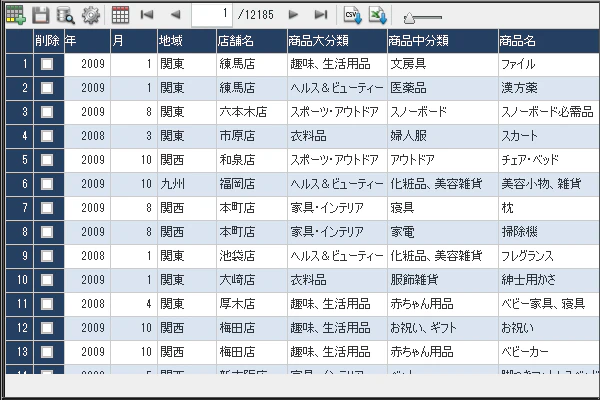The height and width of the screenshot is (400, 600).
Task: Open the settings gear icon
Action: click(91, 15)
